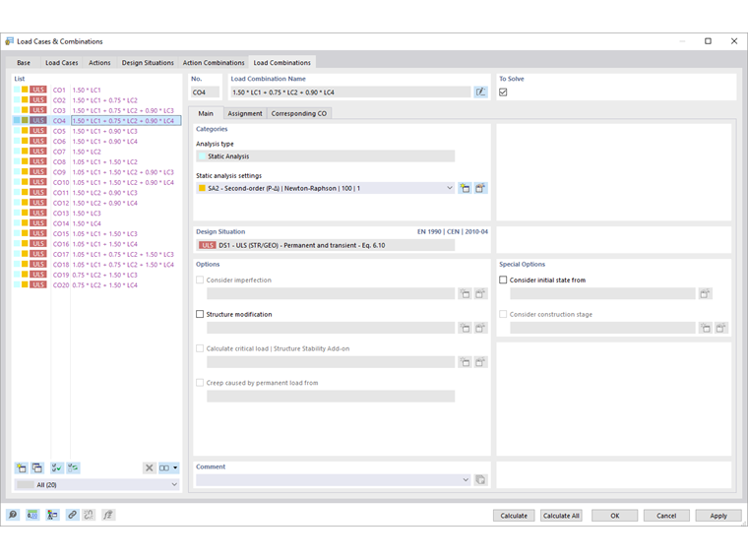Click new construction stage icon
This screenshot has height=560, width=748.
pos(705,328)
